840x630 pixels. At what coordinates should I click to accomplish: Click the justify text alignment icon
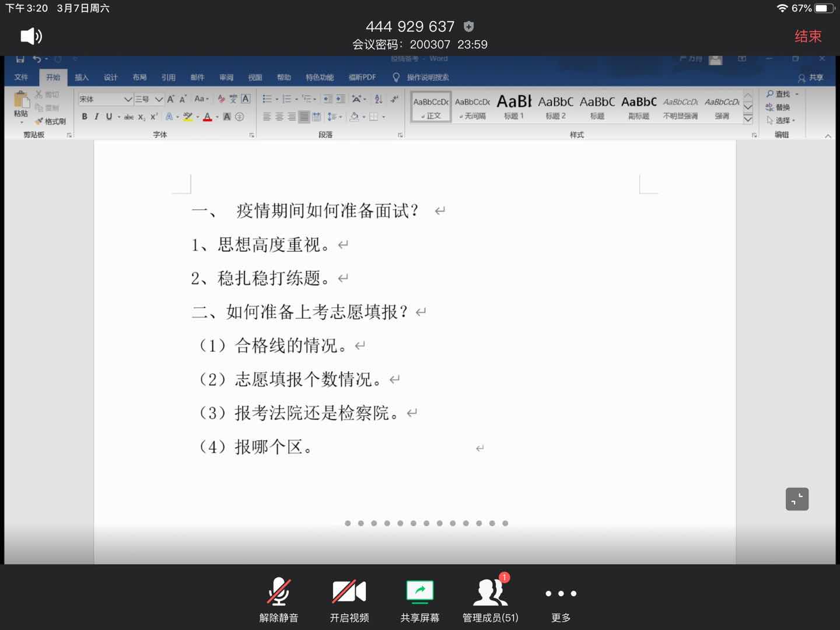pos(304,117)
